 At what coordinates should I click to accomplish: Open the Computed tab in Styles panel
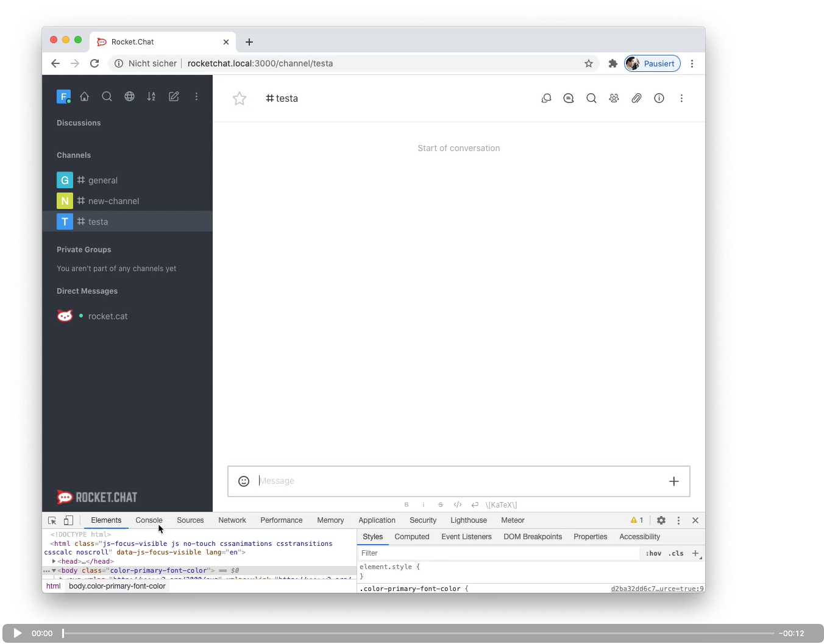click(411, 537)
